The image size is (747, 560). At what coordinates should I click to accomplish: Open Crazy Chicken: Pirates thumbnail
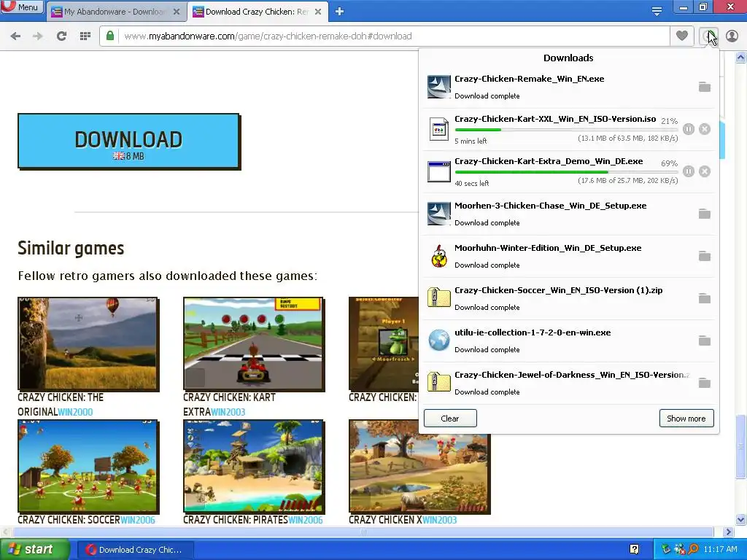click(x=254, y=466)
